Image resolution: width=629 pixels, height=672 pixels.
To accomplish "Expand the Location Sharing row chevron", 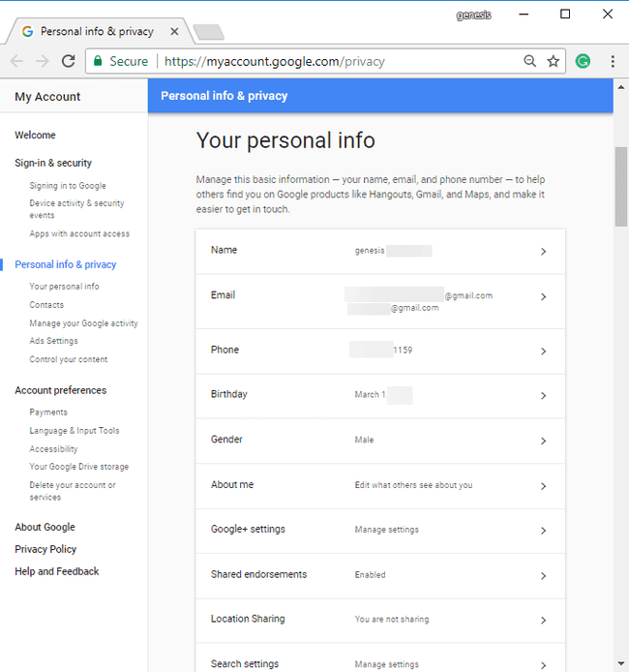I will coord(544,620).
